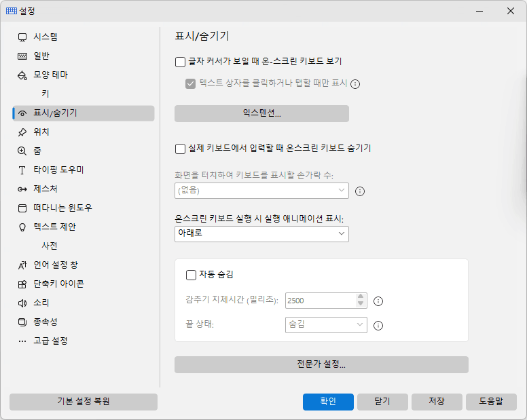This screenshot has width=527, height=420.
Task: Select the 표시/숨기기 settings page
Action: (84, 113)
